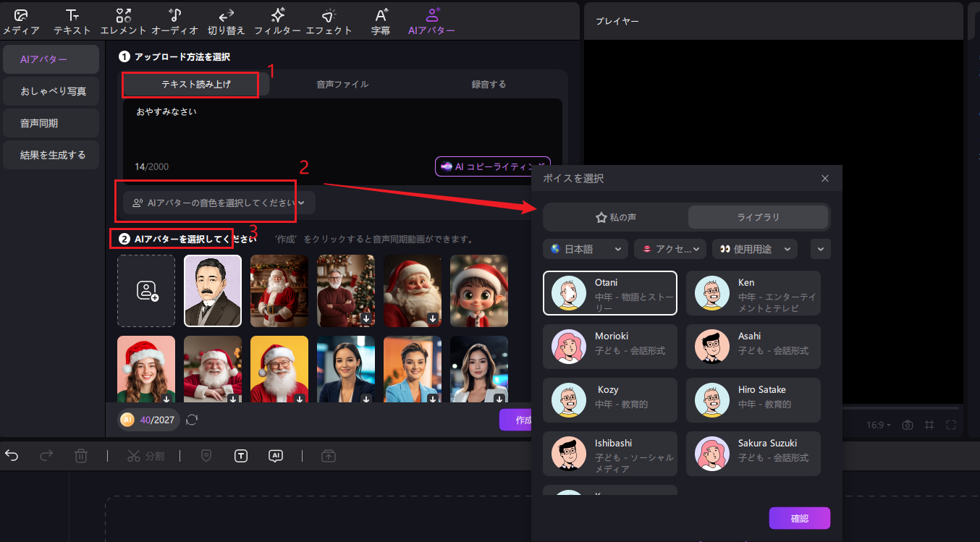Open the 使用用途 usage dropdown
Viewport: 980px width, 542px height.
pos(755,249)
